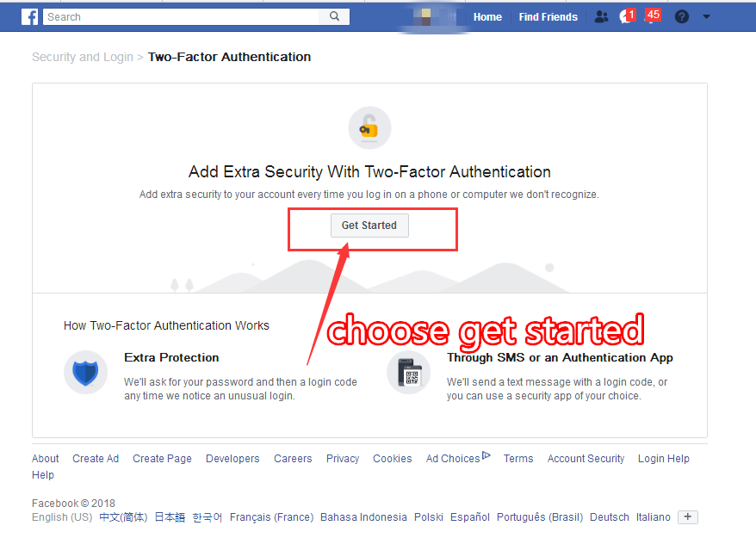Screen dimensions: 756x538
Task: Open the Messenger messages icon
Action: [x=626, y=17]
